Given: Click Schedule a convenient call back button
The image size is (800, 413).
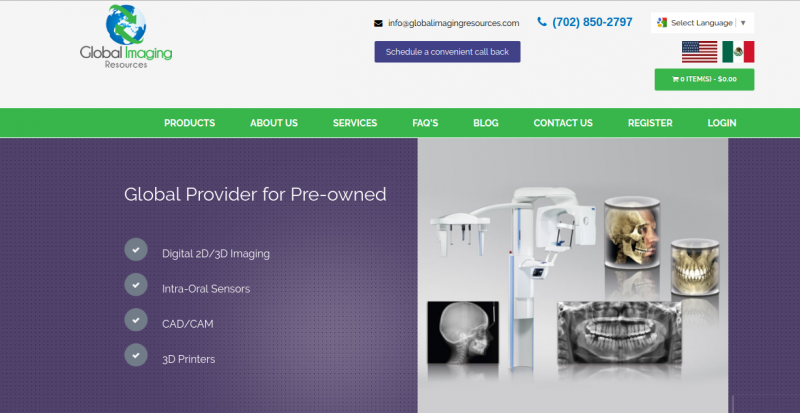Looking at the screenshot, I should (447, 52).
